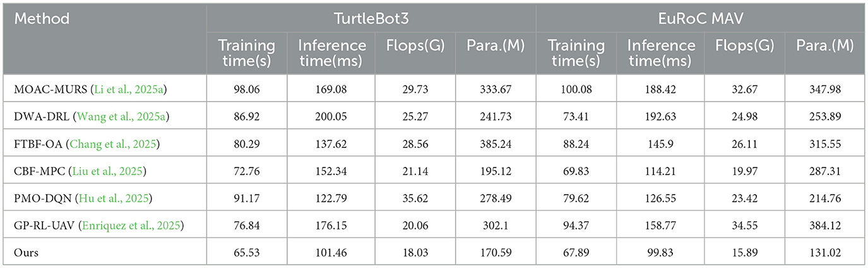Click the 384.12 cell in GP-RL-UAV row

824,226
